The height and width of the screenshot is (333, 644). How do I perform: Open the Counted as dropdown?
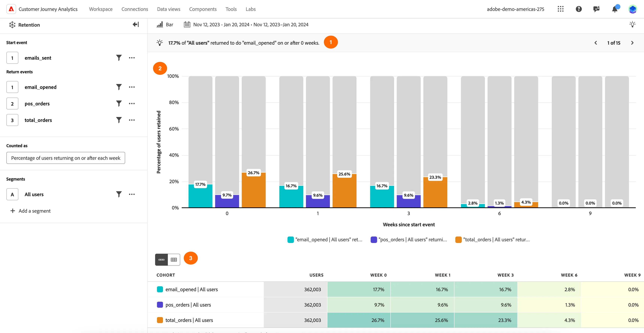pos(66,158)
